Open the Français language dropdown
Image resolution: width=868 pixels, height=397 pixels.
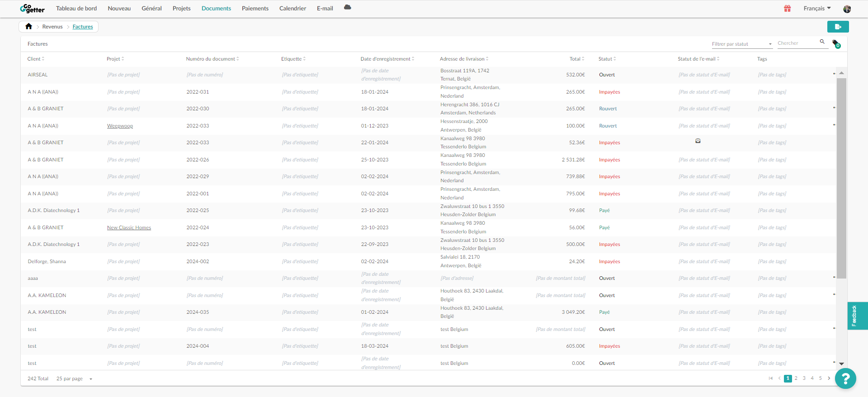817,8
